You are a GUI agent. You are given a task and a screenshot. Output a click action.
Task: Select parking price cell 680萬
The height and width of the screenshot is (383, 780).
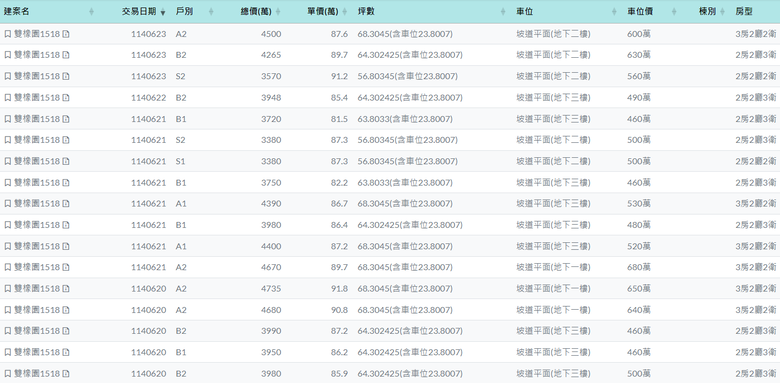pos(639,267)
